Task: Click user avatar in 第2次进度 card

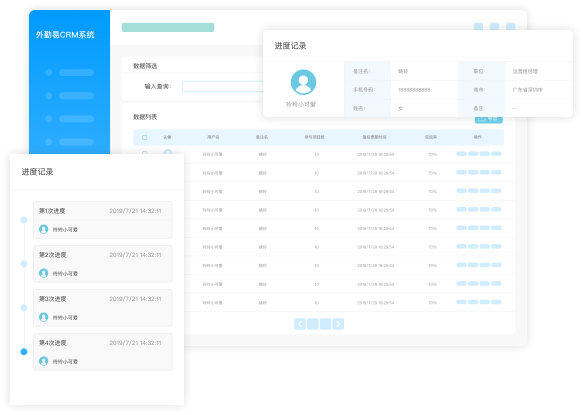Action: (44, 273)
